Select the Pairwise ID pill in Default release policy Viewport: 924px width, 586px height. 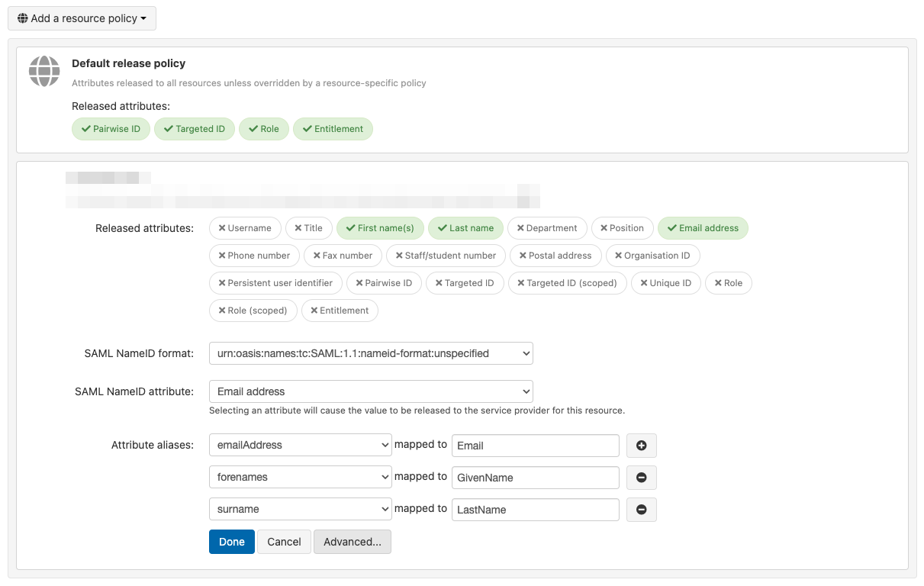point(111,128)
